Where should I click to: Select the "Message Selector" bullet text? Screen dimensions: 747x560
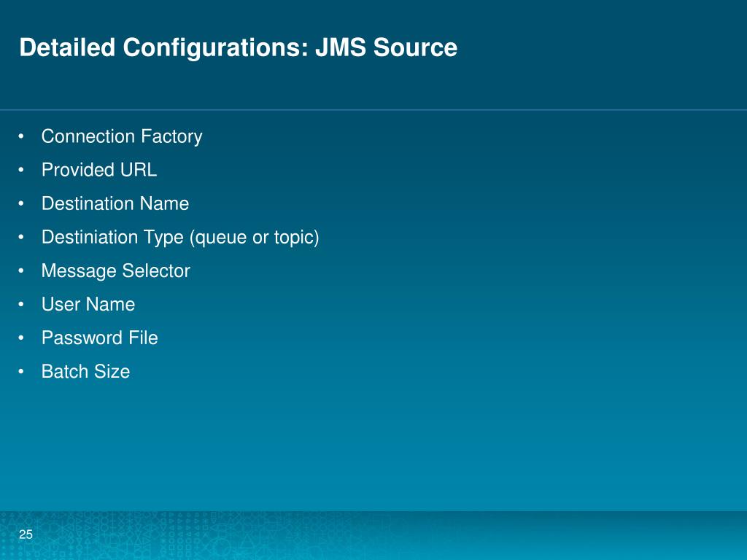[116, 271]
